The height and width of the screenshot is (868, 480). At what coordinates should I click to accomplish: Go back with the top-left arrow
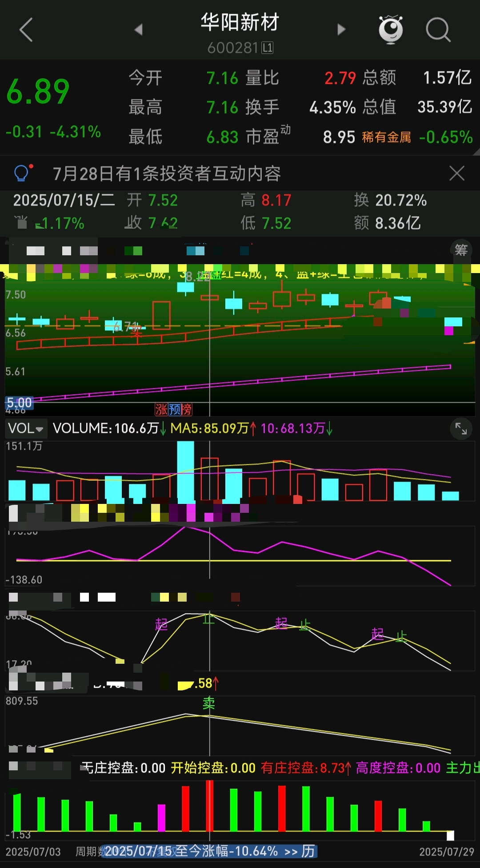[26, 30]
